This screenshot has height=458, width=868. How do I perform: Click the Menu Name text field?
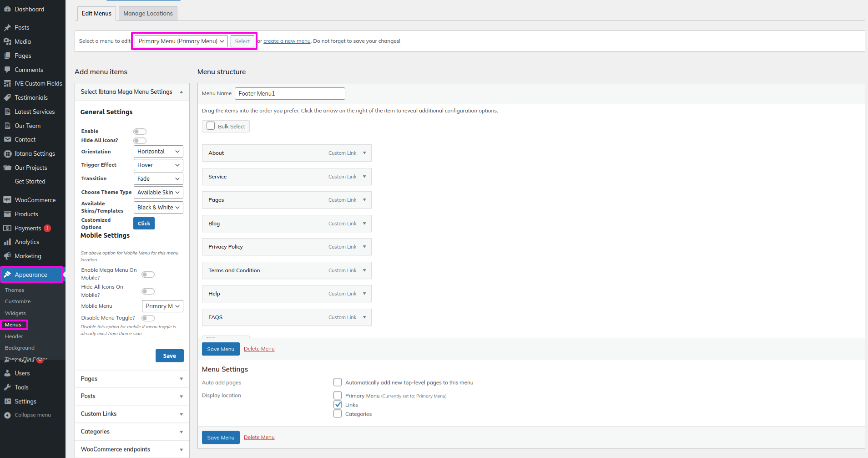pyautogui.click(x=290, y=94)
